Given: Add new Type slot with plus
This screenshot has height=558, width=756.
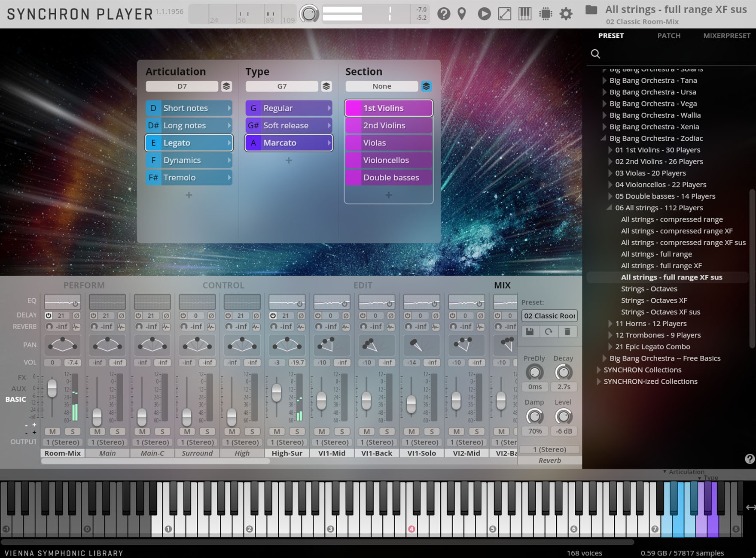Looking at the screenshot, I should point(289,160).
